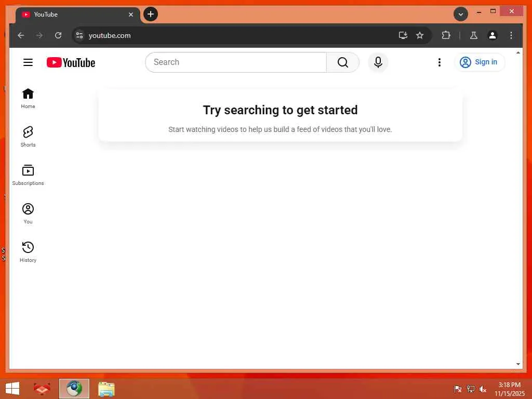Viewport: 532px width, 399px height.
Task: Open the YouTube hamburger guide menu
Action: click(x=28, y=62)
